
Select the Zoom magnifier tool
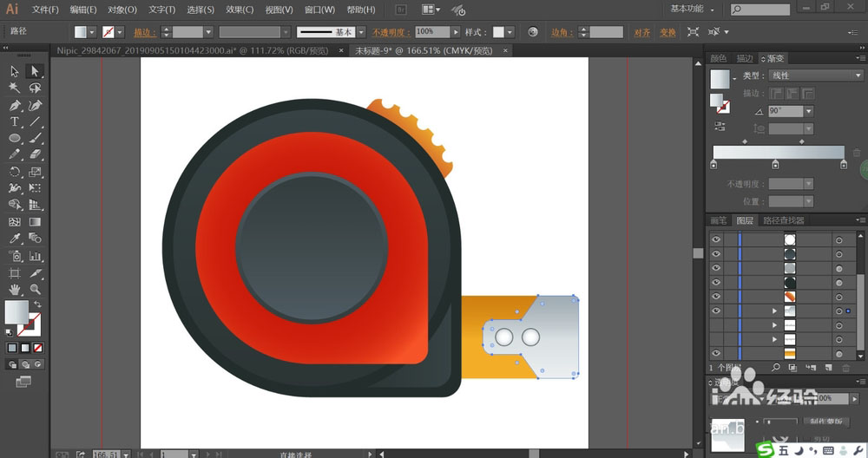[35, 290]
